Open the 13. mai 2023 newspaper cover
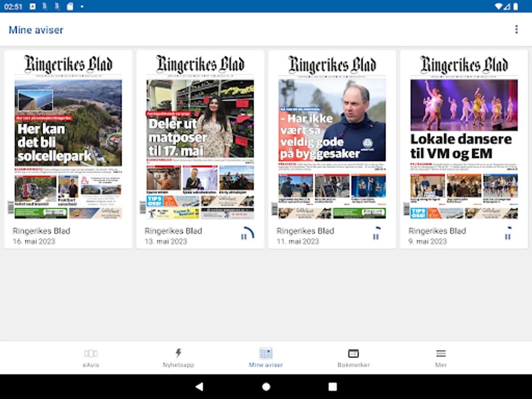The width and height of the screenshot is (532, 399). [x=200, y=137]
